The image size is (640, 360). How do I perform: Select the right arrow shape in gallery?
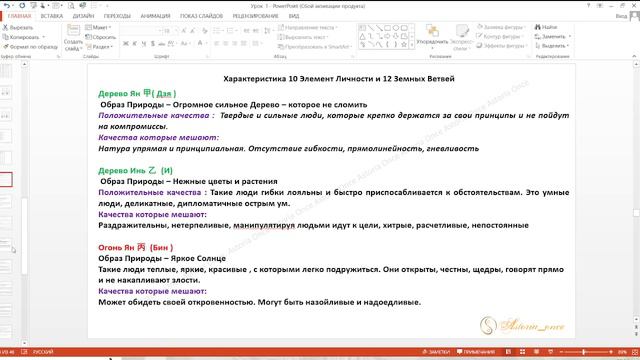387,36
